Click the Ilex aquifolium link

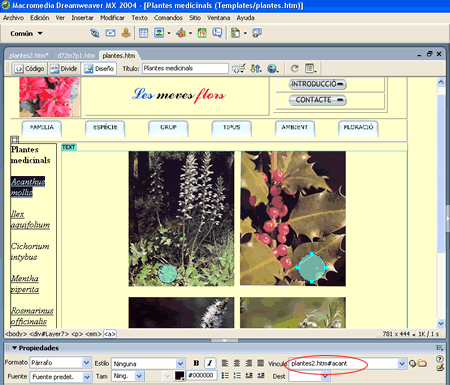[30, 219]
